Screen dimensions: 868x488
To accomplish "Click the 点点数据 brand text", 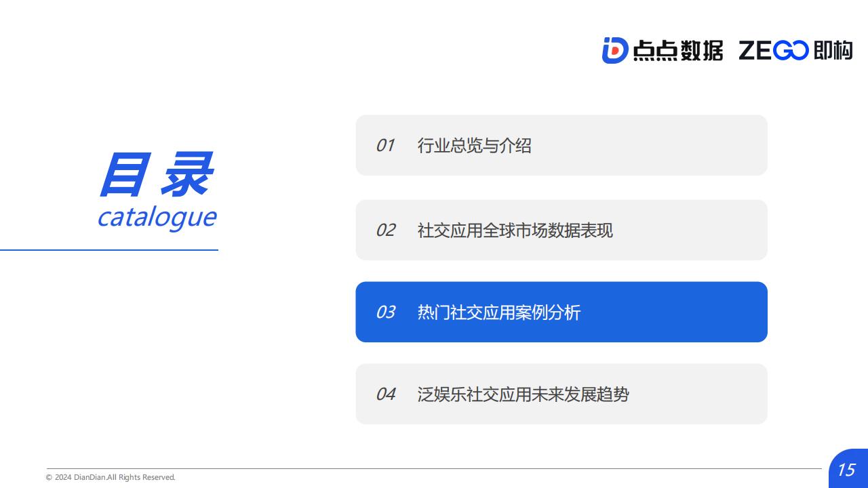I will 677,51.
